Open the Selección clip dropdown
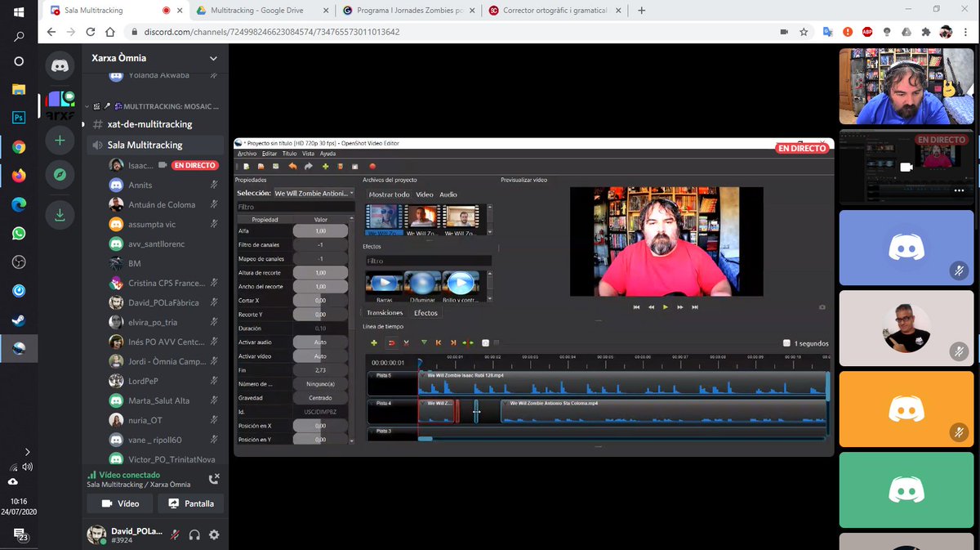980x550 pixels. click(x=314, y=194)
